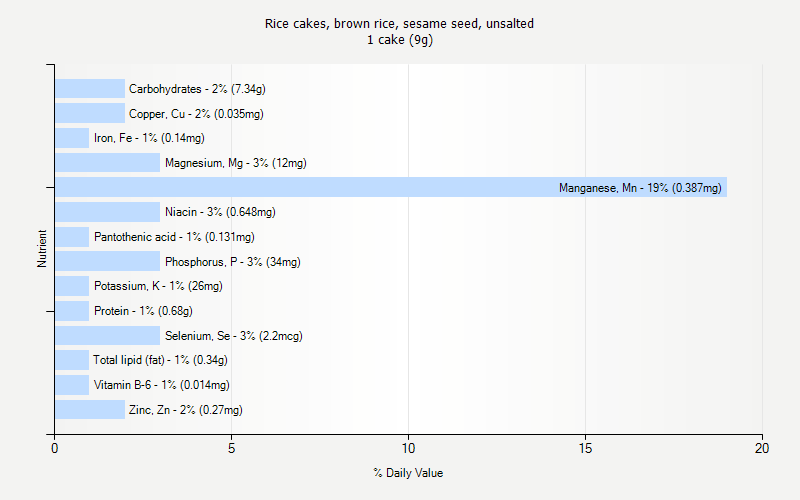Select the Selenium, Se - 3% (2.2mcg) label
The width and height of the screenshot is (800, 500).
[234, 336]
